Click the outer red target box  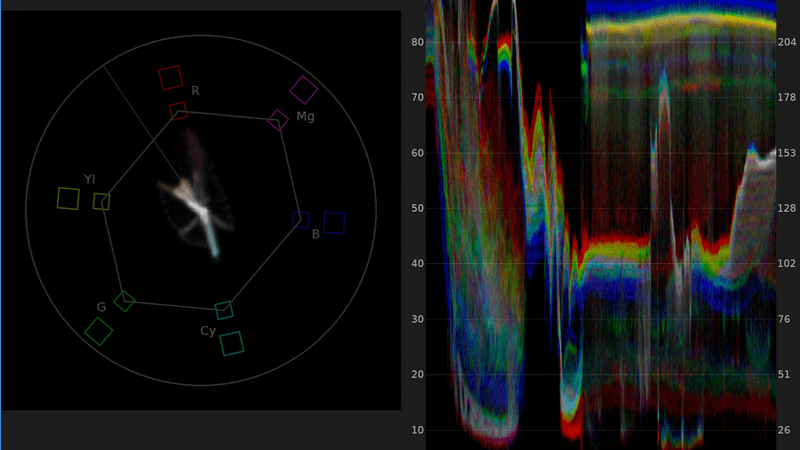pos(170,77)
